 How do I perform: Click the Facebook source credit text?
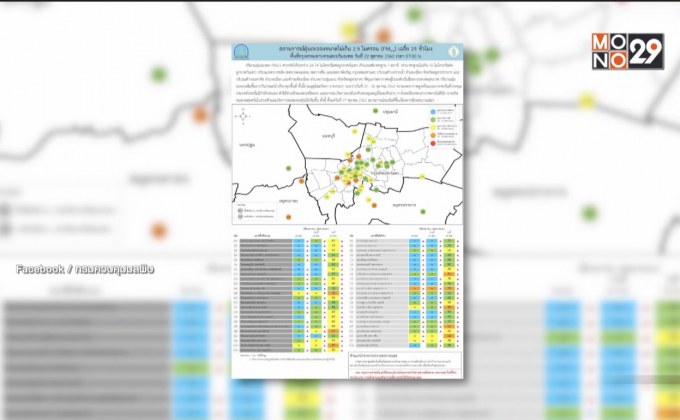coord(85,269)
